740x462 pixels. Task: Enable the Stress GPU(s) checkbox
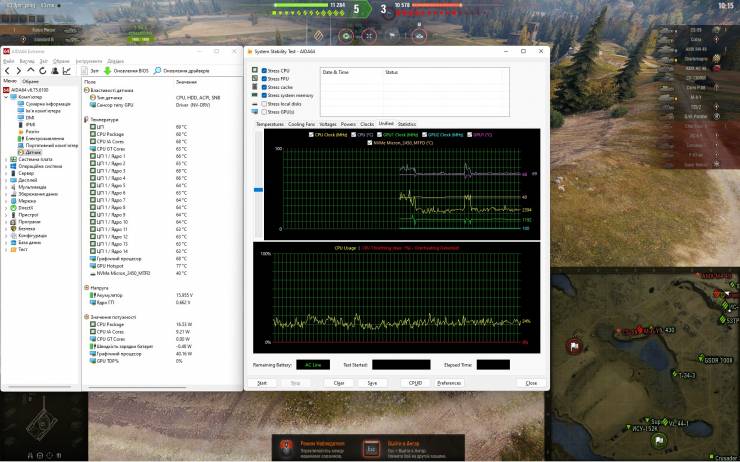pos(264,112)
